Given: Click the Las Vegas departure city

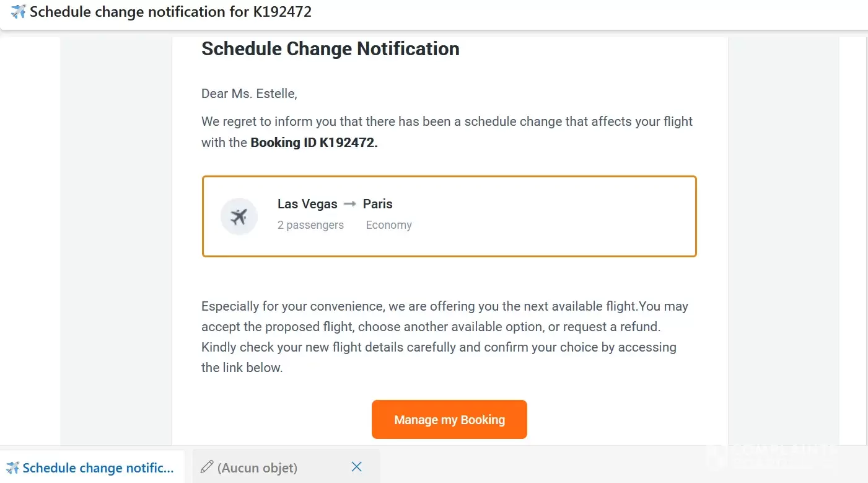Looking at the screenshot, I should click(307, 204).
